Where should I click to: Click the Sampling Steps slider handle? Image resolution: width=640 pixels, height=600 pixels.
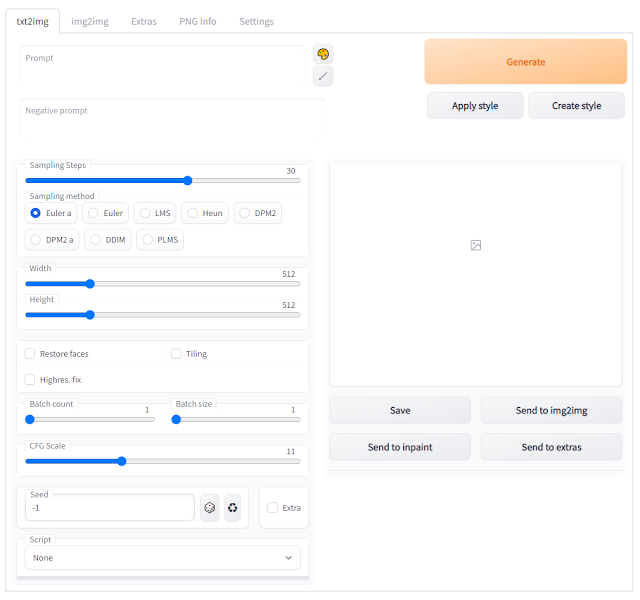(188, 180)
